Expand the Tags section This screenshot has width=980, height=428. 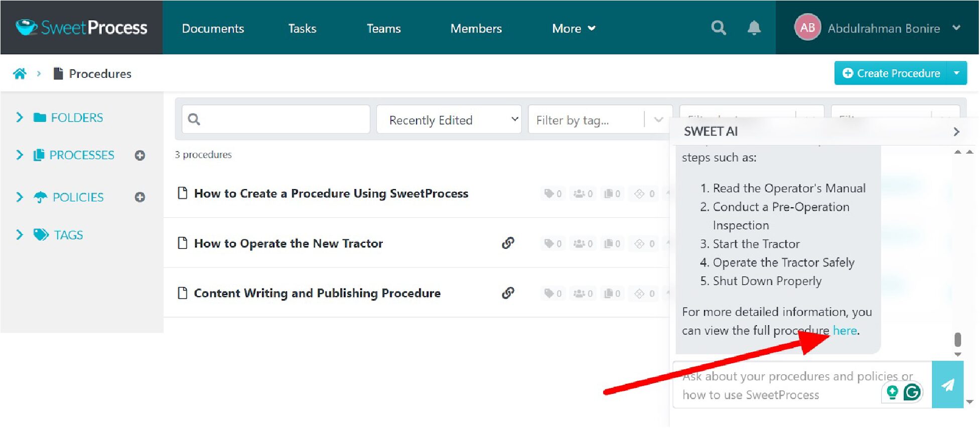(20, 235)
